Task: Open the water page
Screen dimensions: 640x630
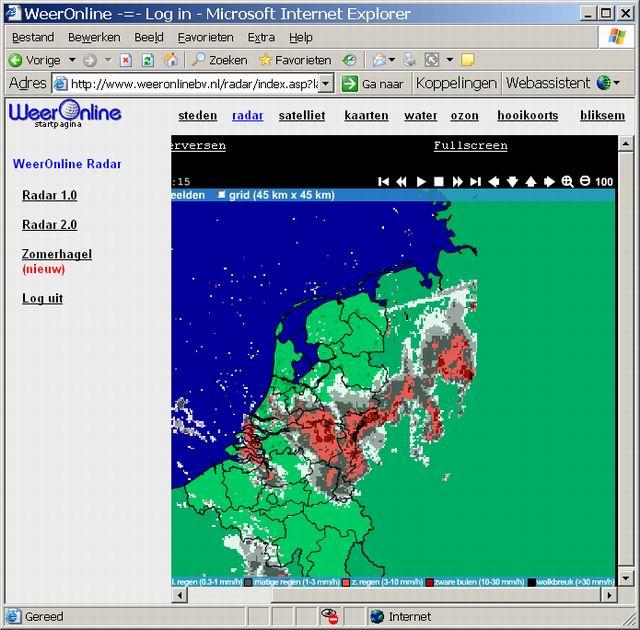Action: click(420, 115)
